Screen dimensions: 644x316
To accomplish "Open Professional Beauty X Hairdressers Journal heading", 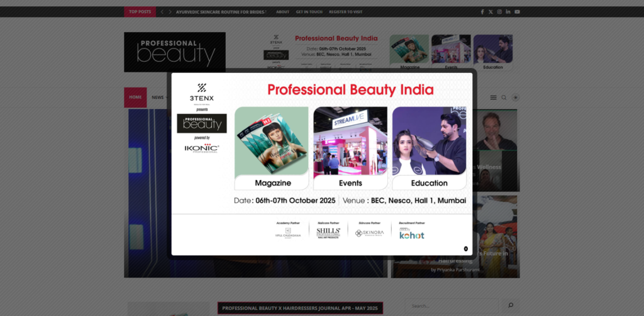I will coord(300,308).
